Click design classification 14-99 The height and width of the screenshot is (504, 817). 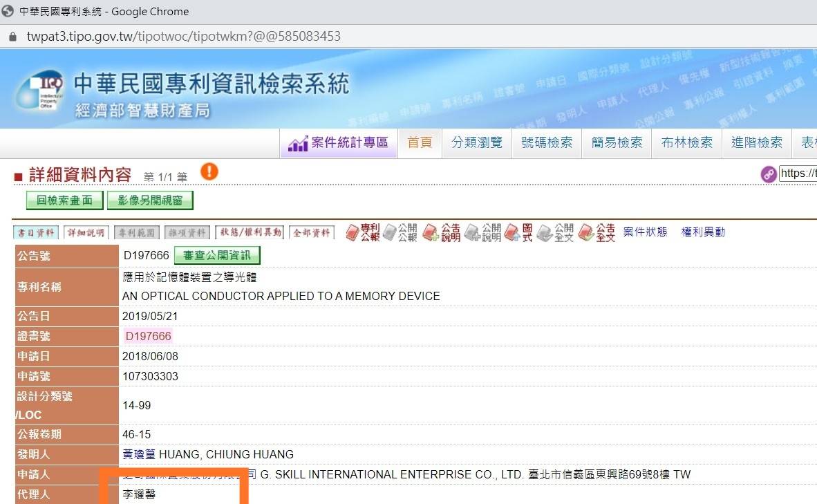point(137,406)
